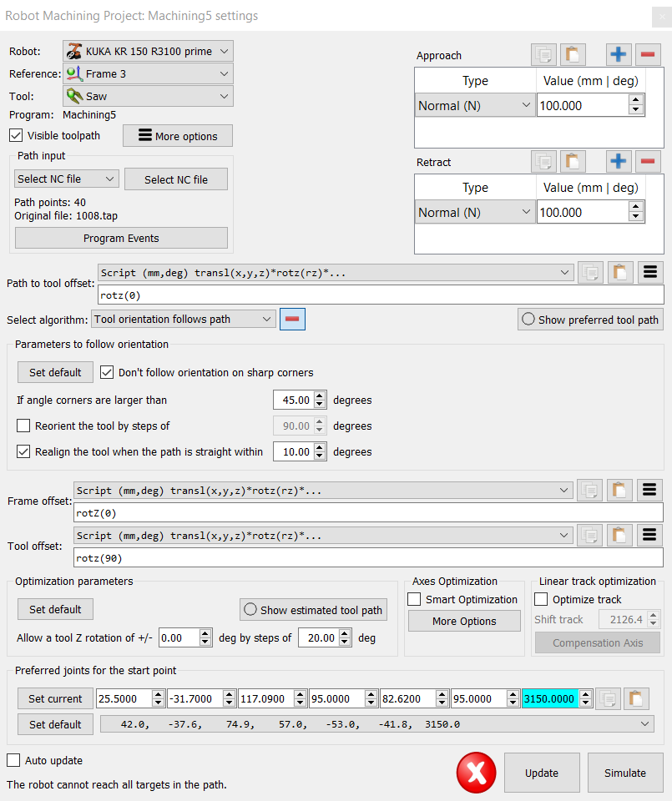Screen dimensions: 672x801
Task: Open the More options button
Action: pyautogui.click(x=177, y=136)
